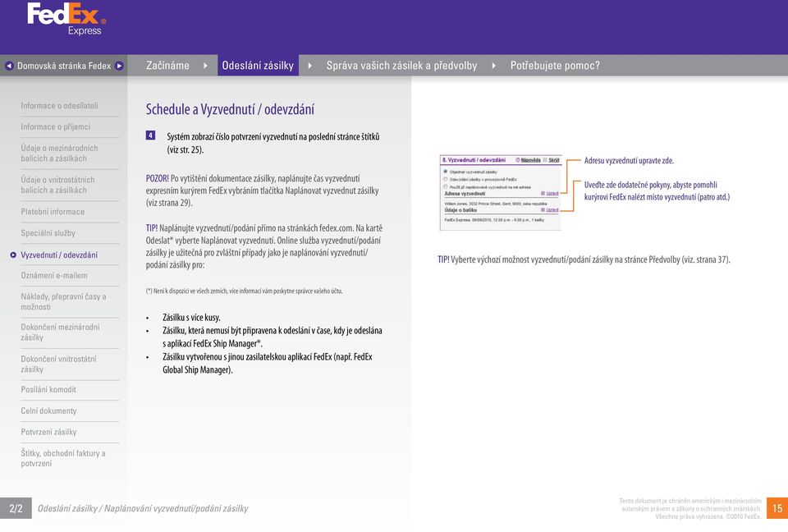Open Správa vašich zásilek a předvolby tab
This screenshot has height=532, width=788.
tap(401, 66)
